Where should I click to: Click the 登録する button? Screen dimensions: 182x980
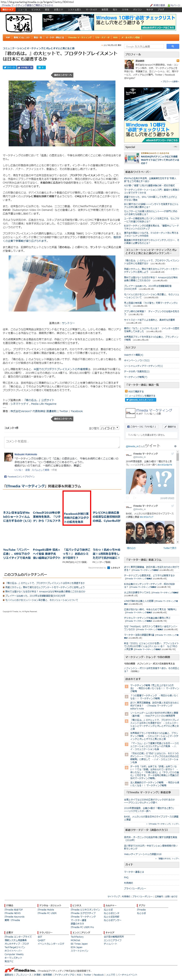(x=170, y=427)
